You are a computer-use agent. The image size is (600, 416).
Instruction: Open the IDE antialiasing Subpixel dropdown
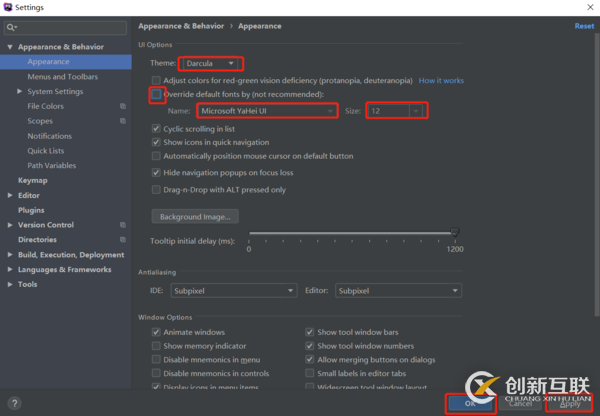click(234, 291)
